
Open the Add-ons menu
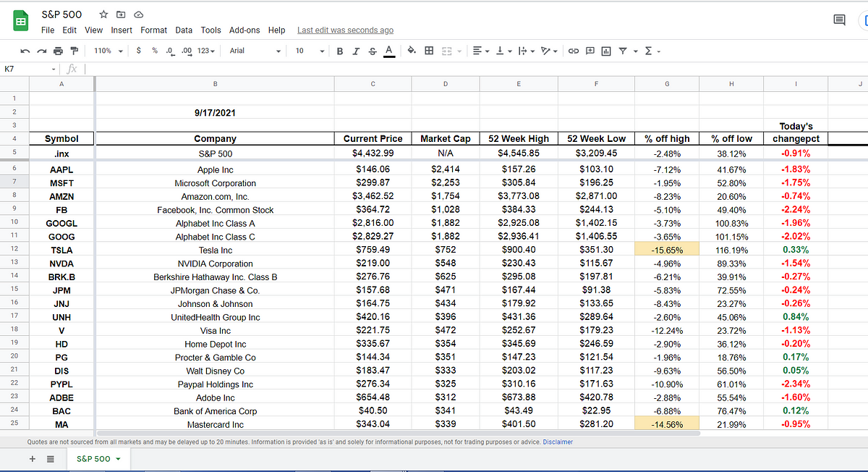click(244, 30)
